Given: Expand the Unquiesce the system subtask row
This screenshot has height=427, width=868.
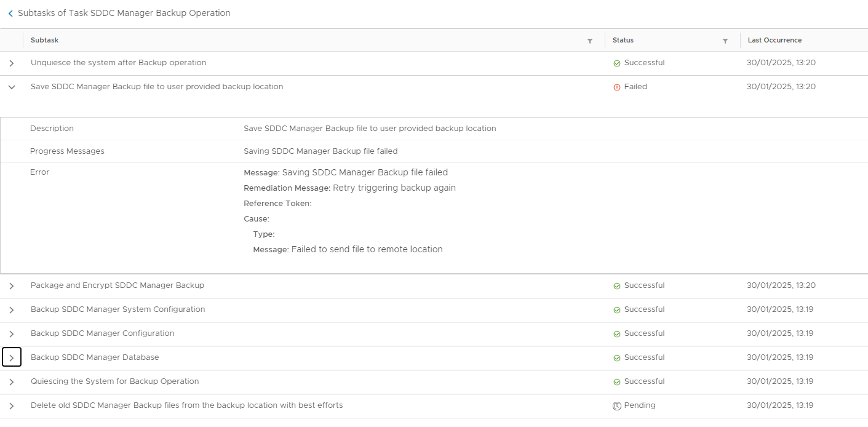Looking at the screenshot, I should coord(12,63).
